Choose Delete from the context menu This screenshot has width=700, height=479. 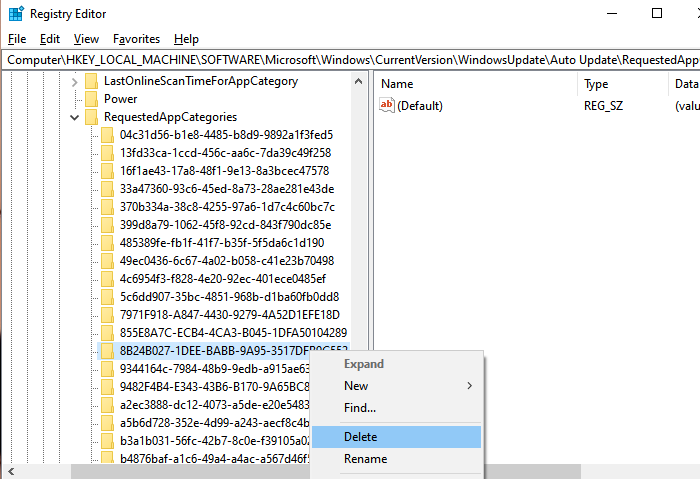tap(396, 437)
